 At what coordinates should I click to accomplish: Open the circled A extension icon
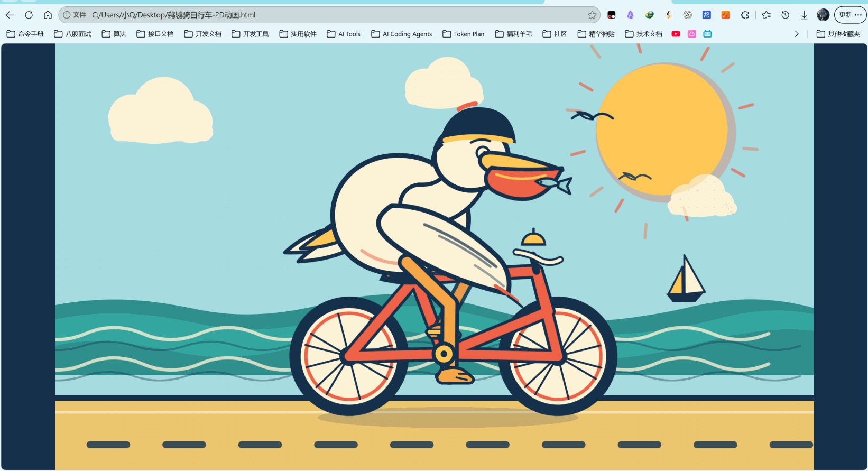pos(687,15)
